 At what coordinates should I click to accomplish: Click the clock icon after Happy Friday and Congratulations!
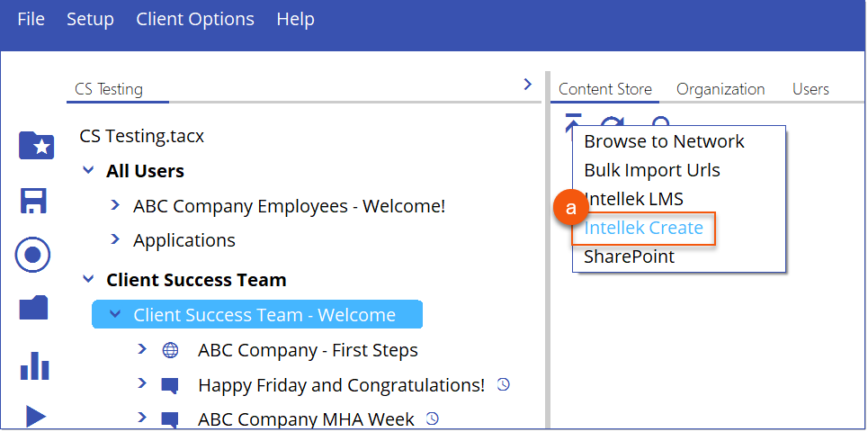click(503, 384)
